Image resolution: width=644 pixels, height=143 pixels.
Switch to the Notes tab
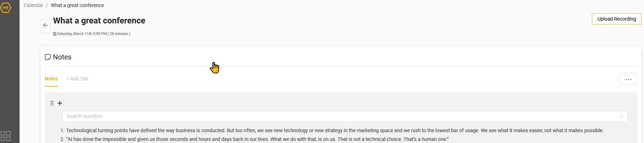point(51,79)
